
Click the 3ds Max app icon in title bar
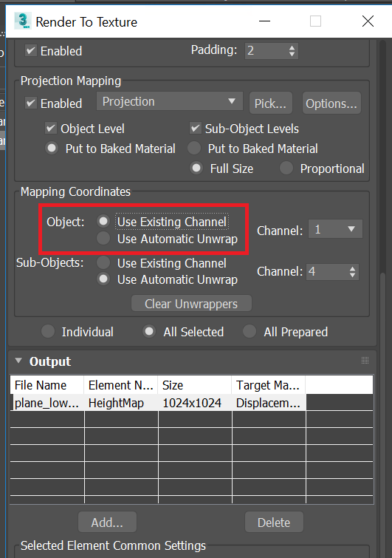pos(22,21)
